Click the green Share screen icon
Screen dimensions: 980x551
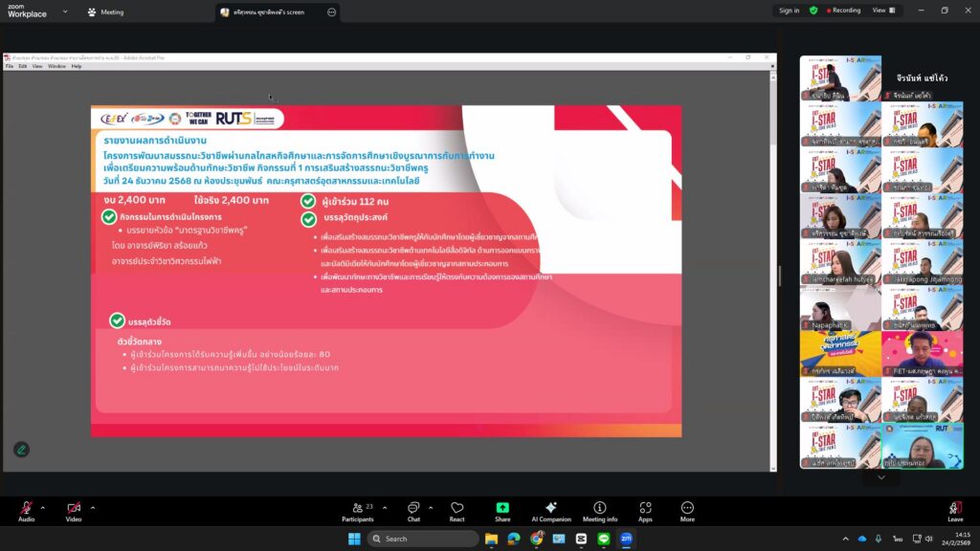(x=502, y=510)
